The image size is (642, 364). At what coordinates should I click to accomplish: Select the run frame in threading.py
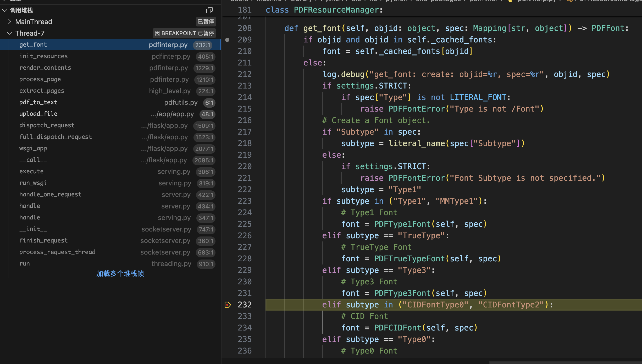[110, 263]
